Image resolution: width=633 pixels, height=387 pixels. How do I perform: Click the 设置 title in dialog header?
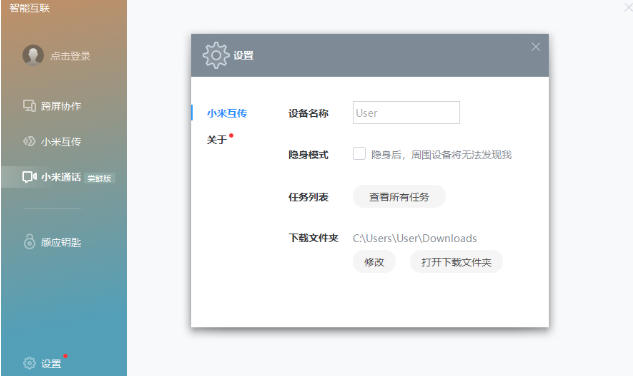click(x=243, y=56)
